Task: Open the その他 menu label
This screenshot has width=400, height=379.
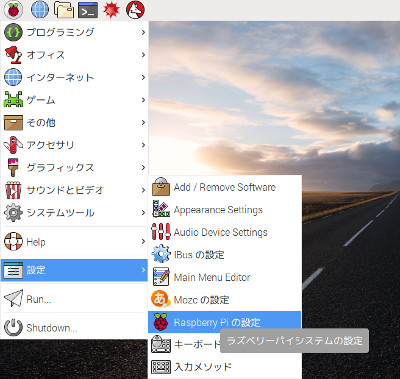Action: (41, 122)
